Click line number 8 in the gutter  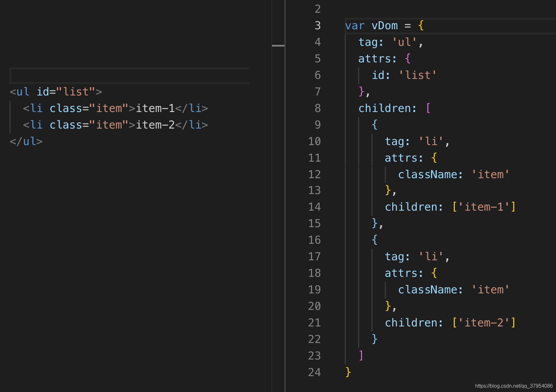[317, 108]
